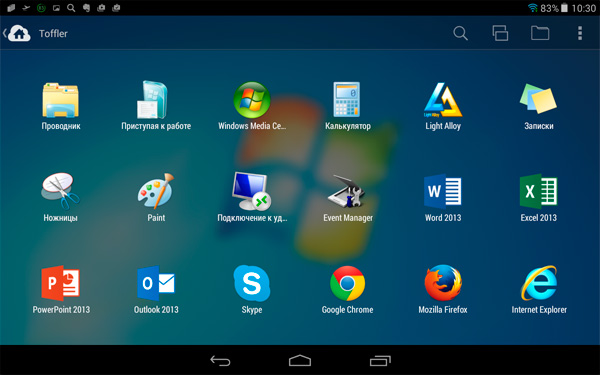Open the folder icon in top bar
This screenshot has height=375, width=600.
pos(540,33)
